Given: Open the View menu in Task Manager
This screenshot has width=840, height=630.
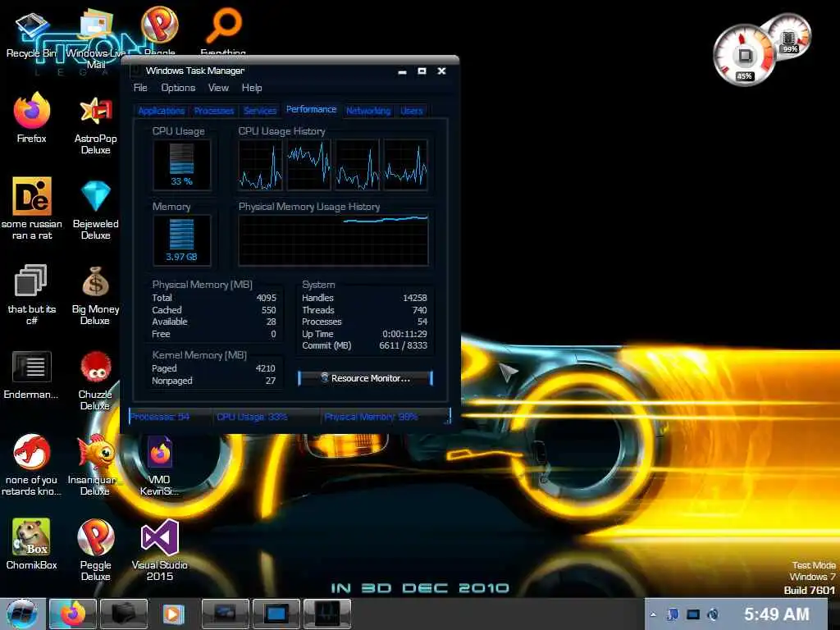Looking at the screenshot, I should [218, 88].
